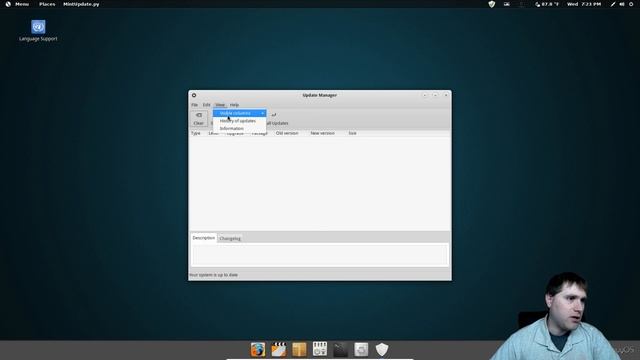Launch the terminal from the dock
The width and height of the screenshot is (640, 360).
click(x=340, y=349)
